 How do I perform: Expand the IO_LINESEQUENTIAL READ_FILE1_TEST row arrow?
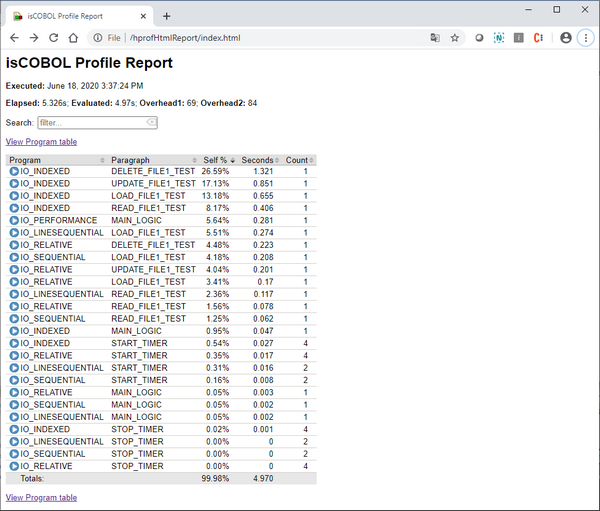click(14, 294)
